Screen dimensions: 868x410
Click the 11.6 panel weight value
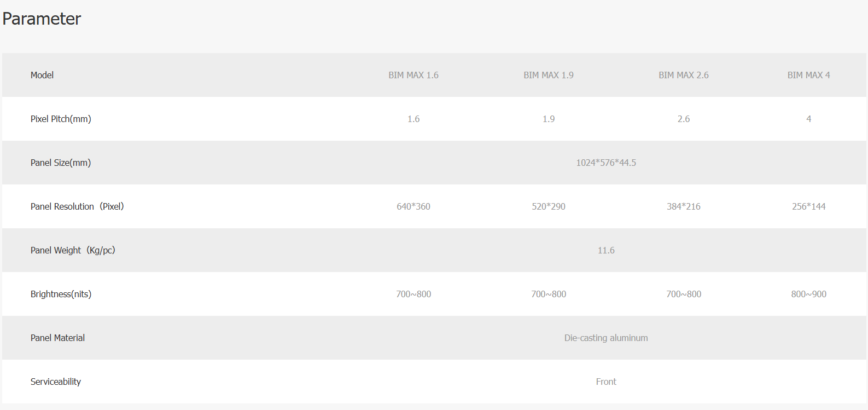click(606, 250)
